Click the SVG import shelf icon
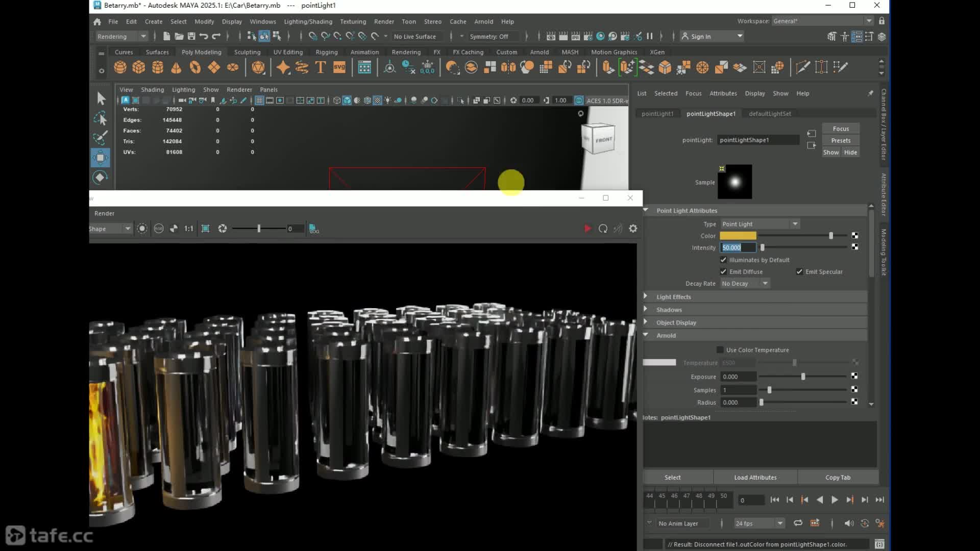This screenshot has height=551, width=980. click(339, 67)
